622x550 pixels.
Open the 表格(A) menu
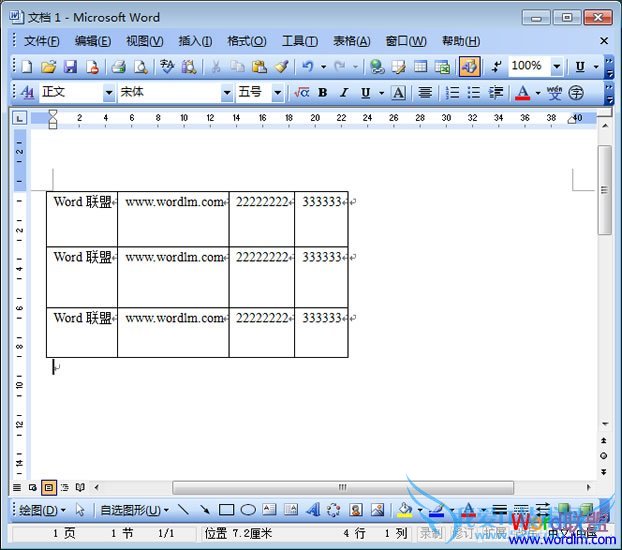click(351, 41)
